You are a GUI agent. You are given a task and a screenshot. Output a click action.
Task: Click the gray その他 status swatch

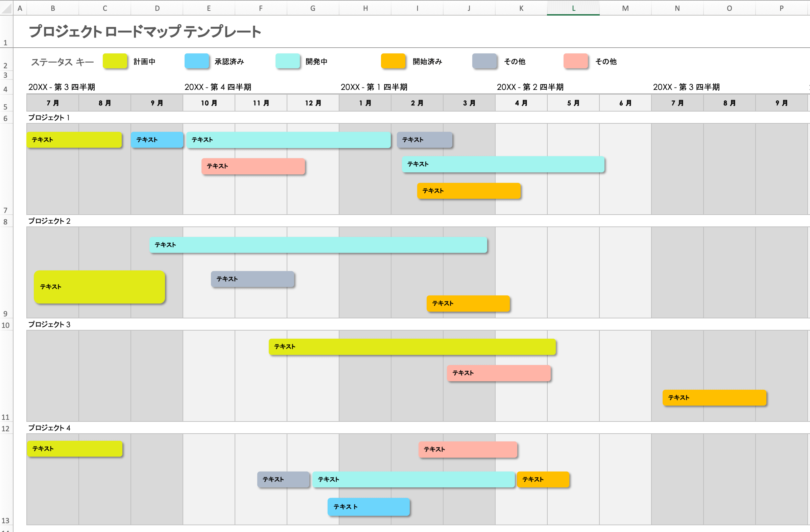coord(484,61)
